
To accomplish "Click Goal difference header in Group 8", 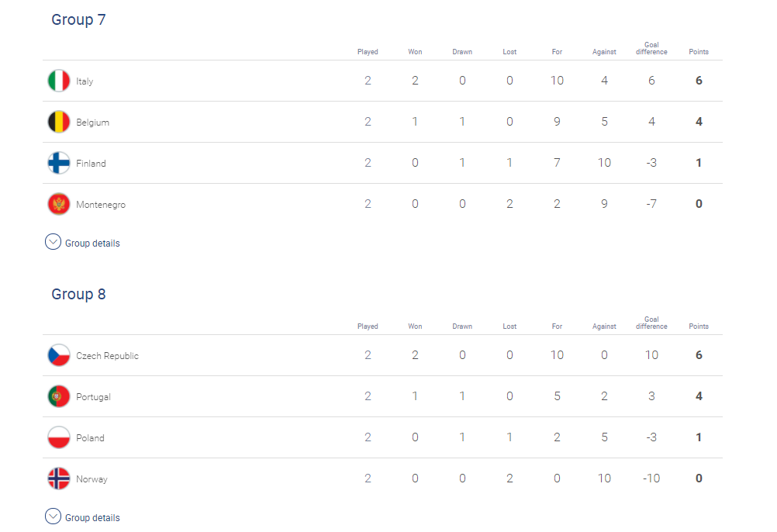I will coord(651,323).
